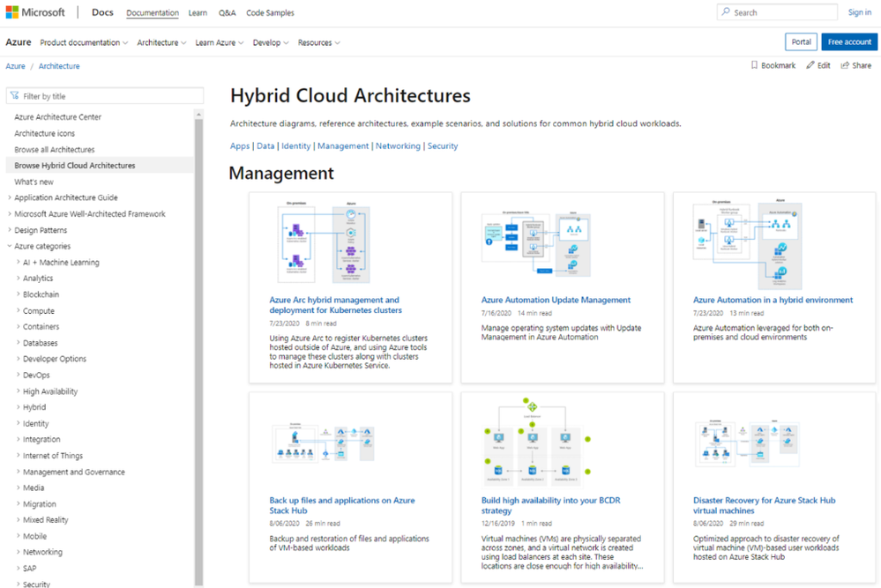Open Architecture dropdown menu
881x588 pixels.
coord(161,42)
